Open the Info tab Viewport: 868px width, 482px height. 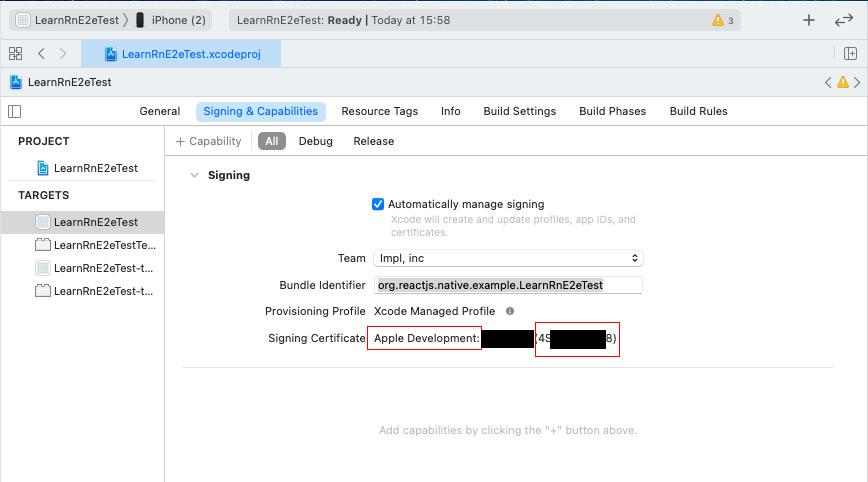451,111
